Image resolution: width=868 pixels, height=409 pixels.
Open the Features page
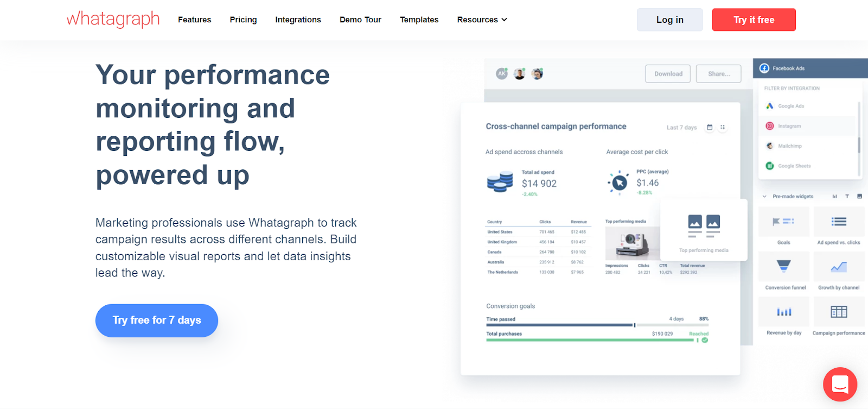coord(195,20)
